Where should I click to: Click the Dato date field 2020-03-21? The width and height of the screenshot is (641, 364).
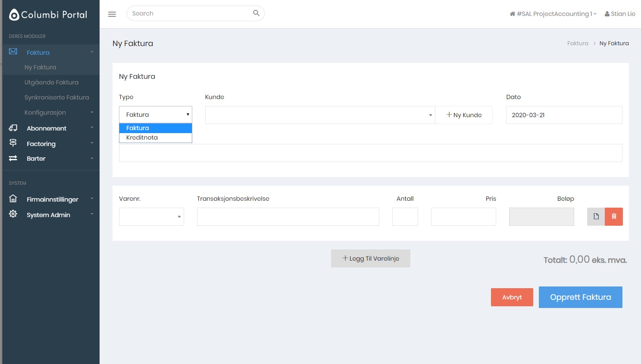(564, 115)
